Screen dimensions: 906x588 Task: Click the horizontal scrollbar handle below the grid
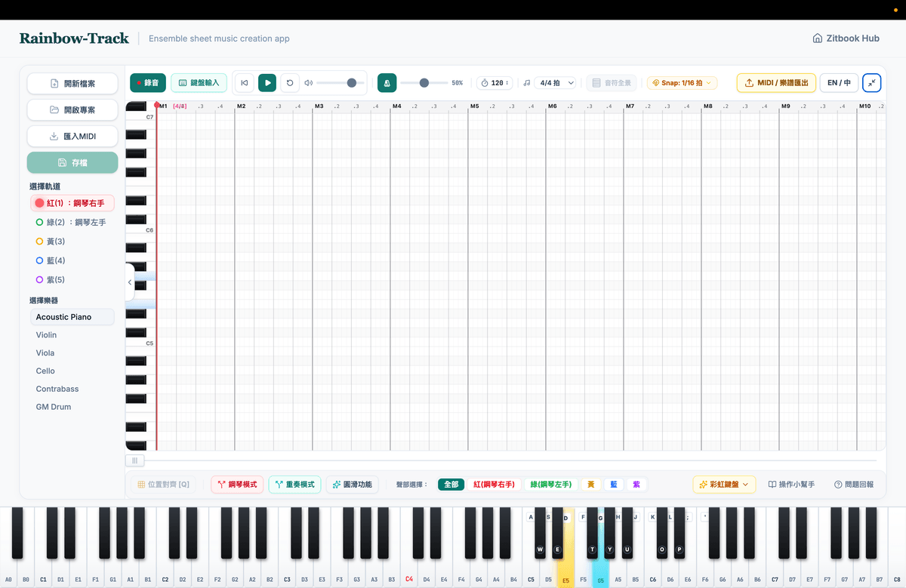click(x=134, y=460)
